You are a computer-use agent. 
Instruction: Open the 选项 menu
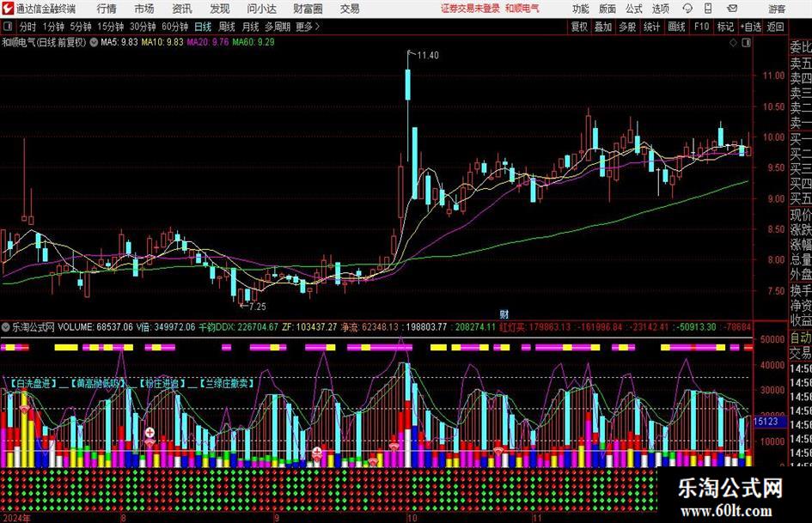pyautogui.click(x=660, y=9)
